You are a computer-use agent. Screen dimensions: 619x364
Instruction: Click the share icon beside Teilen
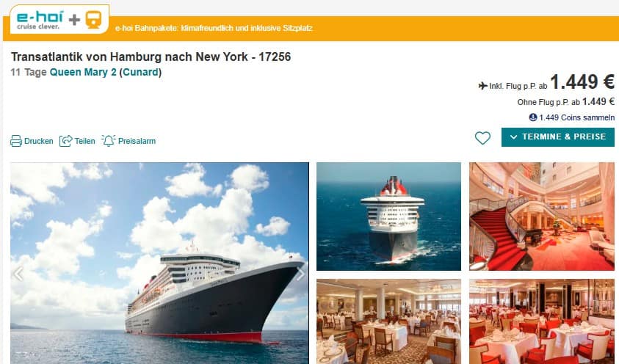point(65,141)
